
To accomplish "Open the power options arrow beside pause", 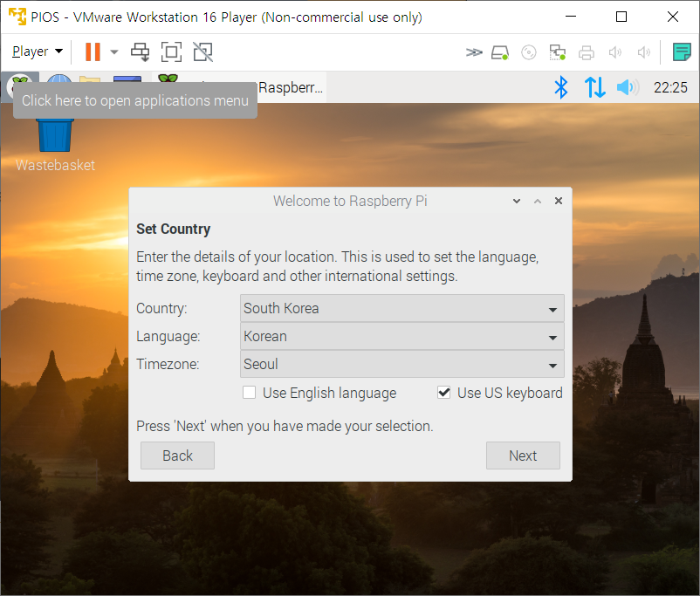I will (114, 51).
